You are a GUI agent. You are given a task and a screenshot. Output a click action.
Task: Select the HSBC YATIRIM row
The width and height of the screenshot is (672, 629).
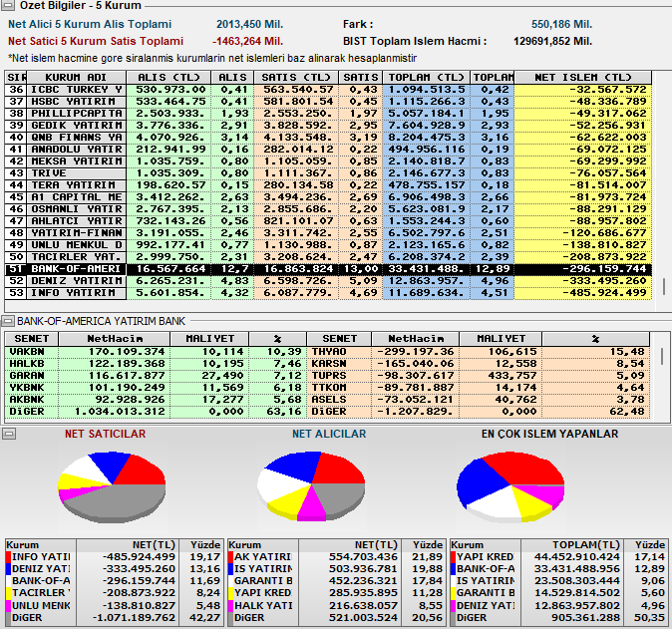328,102
